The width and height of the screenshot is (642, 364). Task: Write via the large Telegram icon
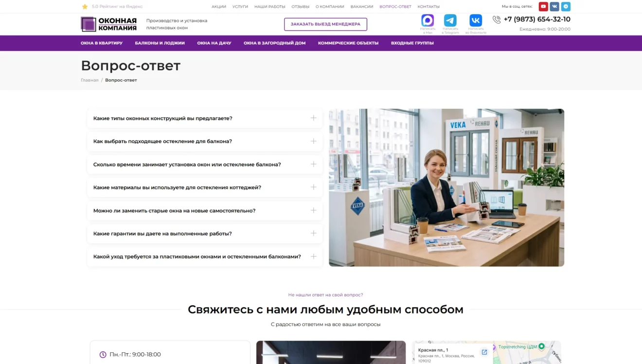point(450,20)
